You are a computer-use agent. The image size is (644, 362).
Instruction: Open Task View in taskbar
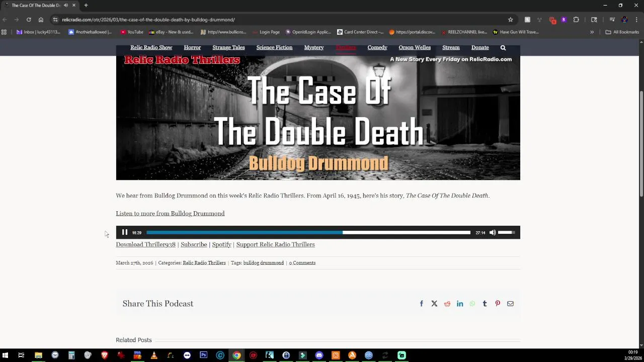(x=21, y=355)
